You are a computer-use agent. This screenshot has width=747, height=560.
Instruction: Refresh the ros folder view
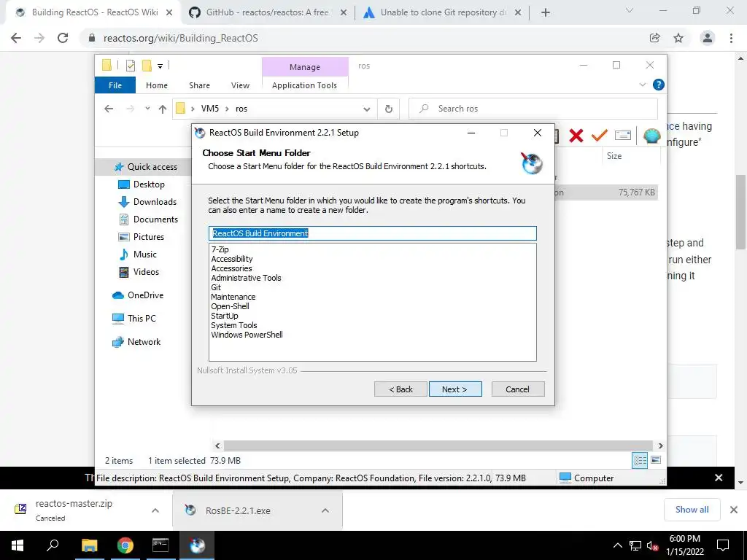(389, 109)
